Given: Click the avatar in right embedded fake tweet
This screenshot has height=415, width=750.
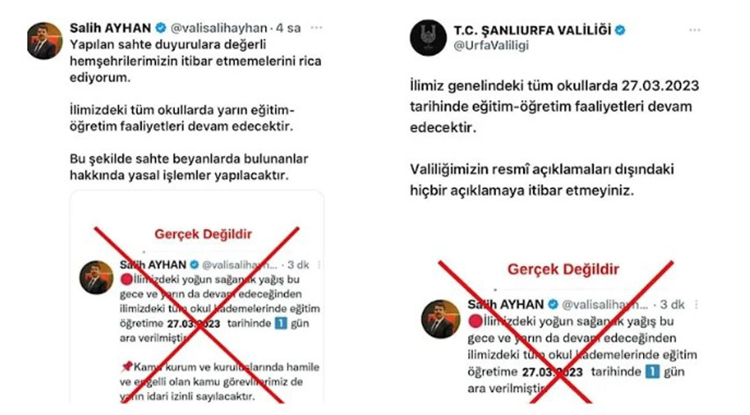Looking at the screenshot, I should click(x=441, y=319).
